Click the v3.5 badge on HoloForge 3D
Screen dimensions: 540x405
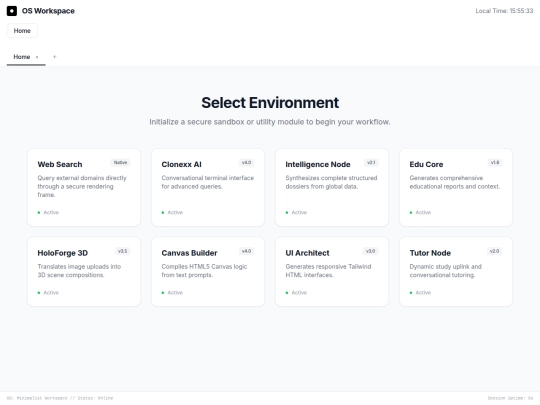[x=123, y=251]
